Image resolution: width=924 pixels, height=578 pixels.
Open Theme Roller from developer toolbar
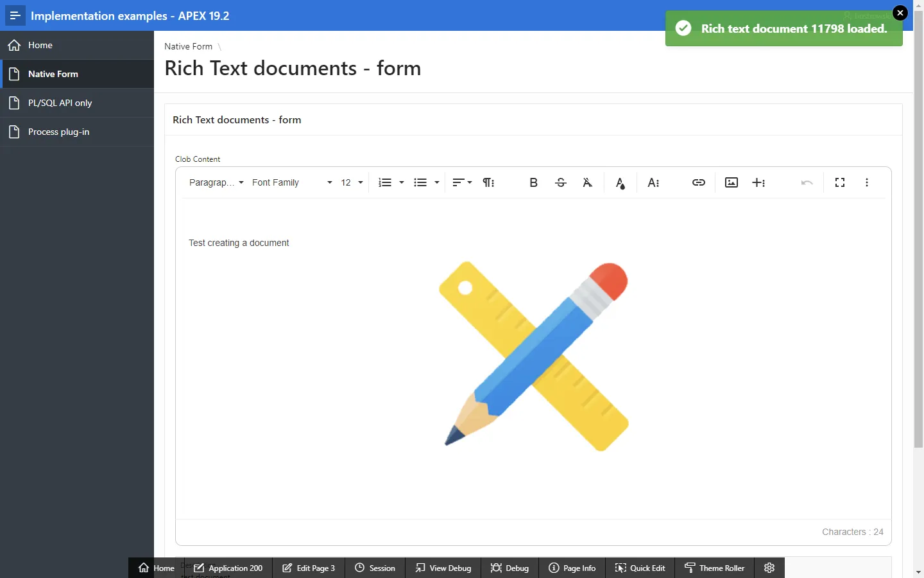point(715,568)
